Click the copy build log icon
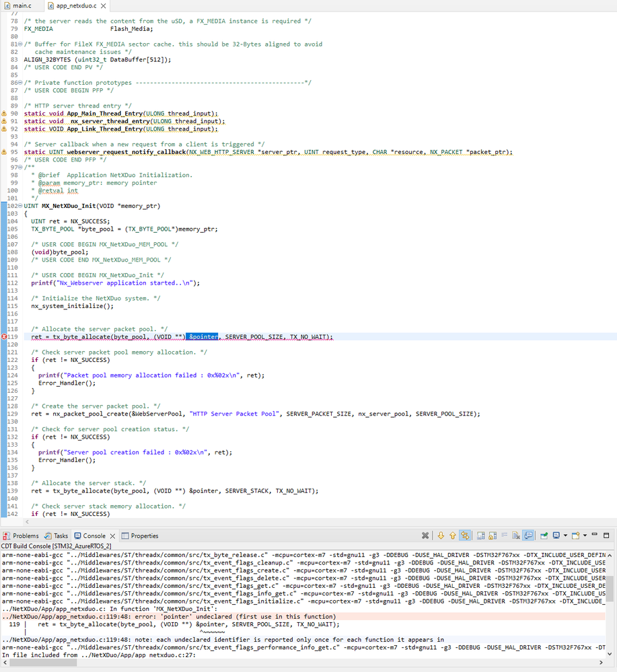 coord(480,535)
